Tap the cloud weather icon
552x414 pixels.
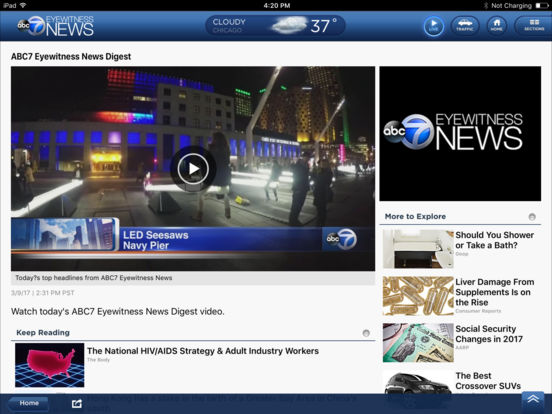[x=289, y=25]
